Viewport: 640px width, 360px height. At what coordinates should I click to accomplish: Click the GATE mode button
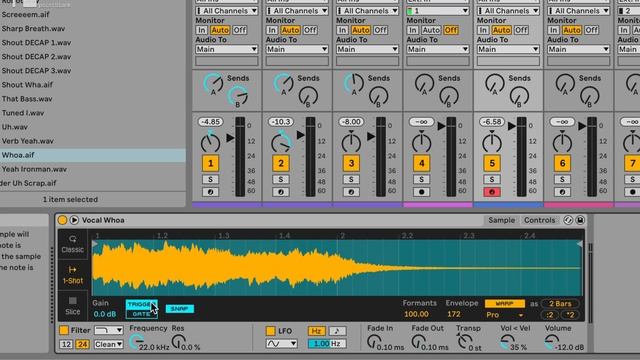pos(141,314)
